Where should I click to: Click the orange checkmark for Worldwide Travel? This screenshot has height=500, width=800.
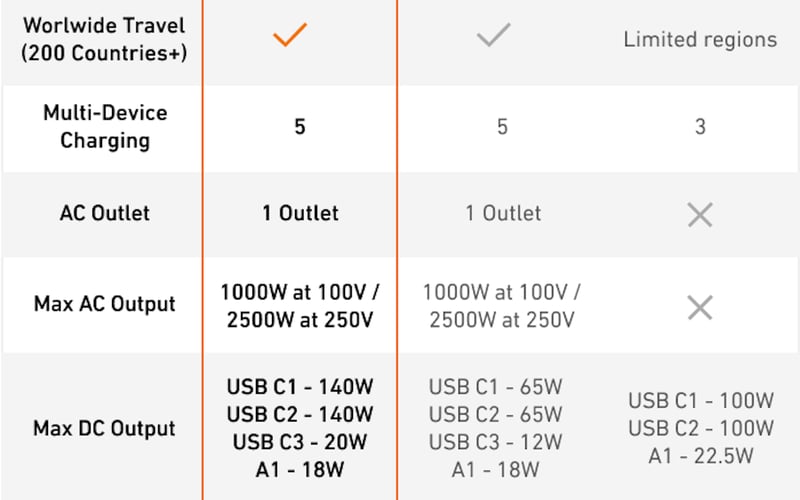tap(290, 36)
